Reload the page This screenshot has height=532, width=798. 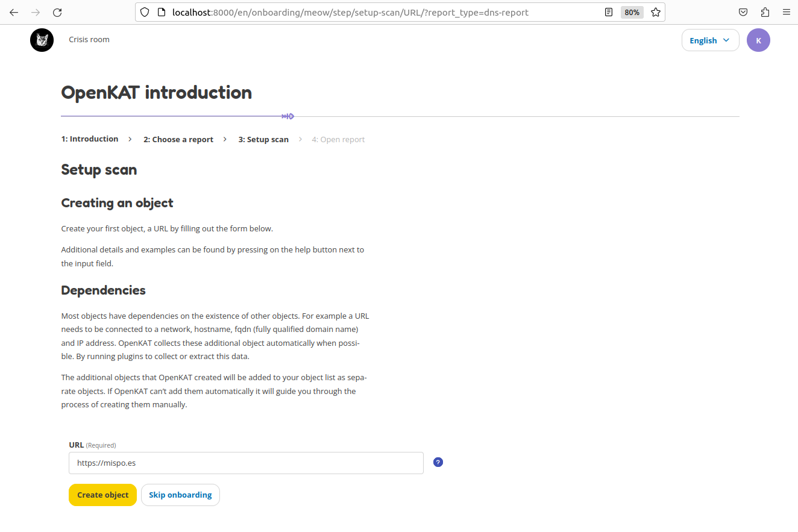coord(57,12)
